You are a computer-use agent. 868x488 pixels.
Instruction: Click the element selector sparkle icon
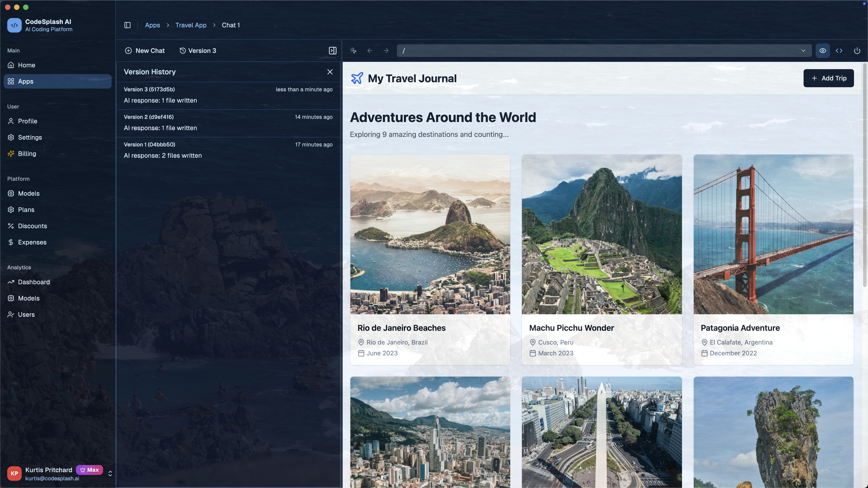click(x=353, y=51)
